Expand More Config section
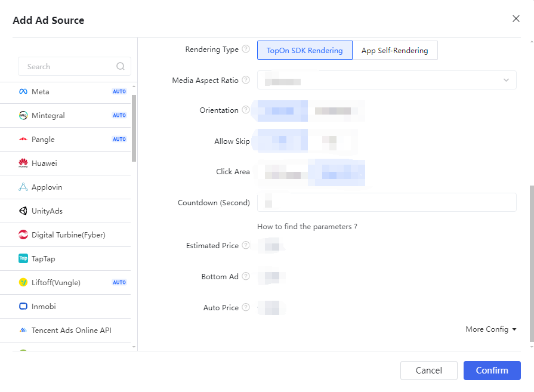This screenshot has width=534, height=392. click(x=491, y=329)
